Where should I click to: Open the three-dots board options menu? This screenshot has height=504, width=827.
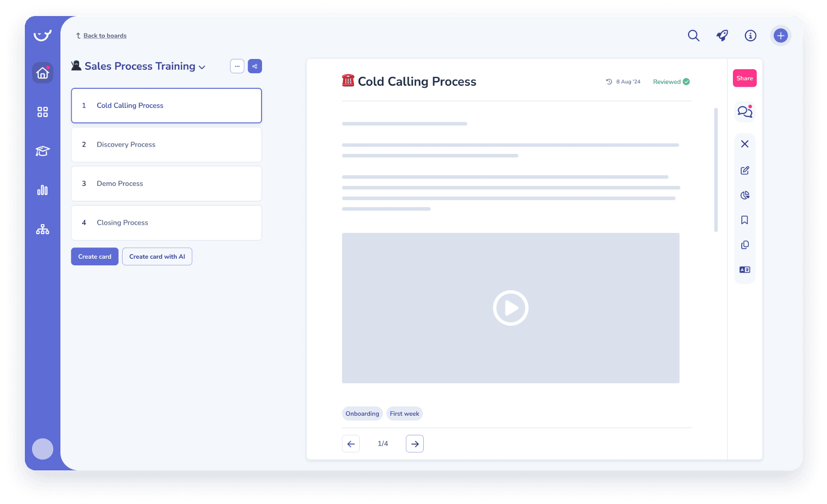(x=237, y=66)
